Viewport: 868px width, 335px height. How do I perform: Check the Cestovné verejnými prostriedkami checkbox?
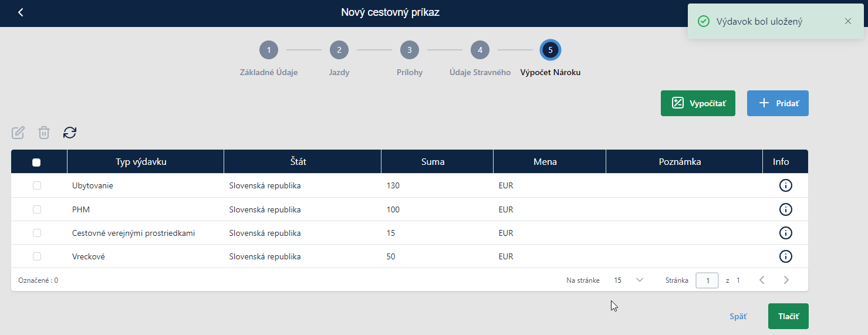(x=37, y=233)
